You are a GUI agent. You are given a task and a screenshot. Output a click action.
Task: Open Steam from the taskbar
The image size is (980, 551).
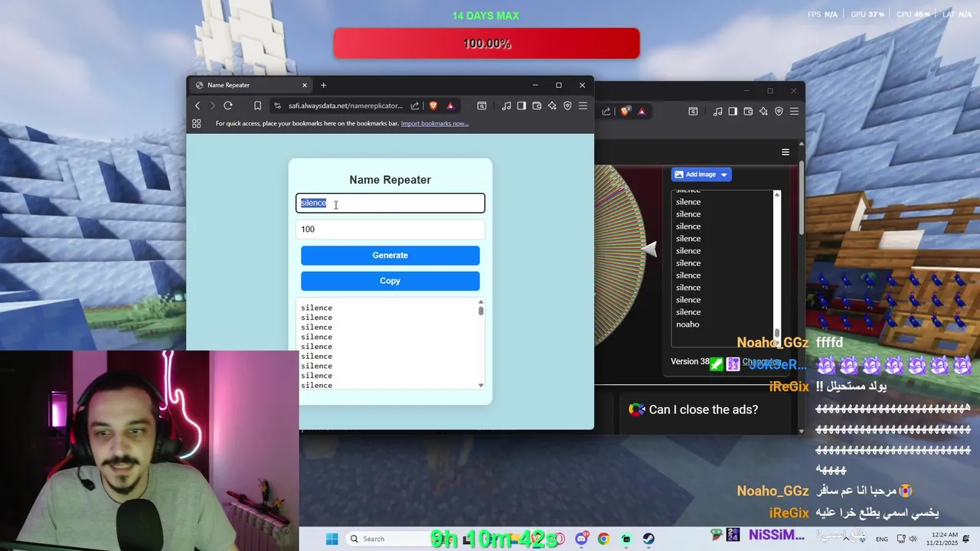point(648,539)
